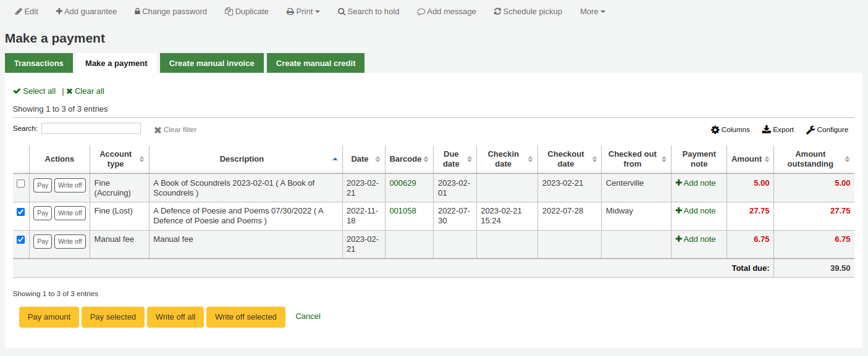Click the Add message speech bubble icon
Screen dimensions: 868x356
[x=421, y=11]
